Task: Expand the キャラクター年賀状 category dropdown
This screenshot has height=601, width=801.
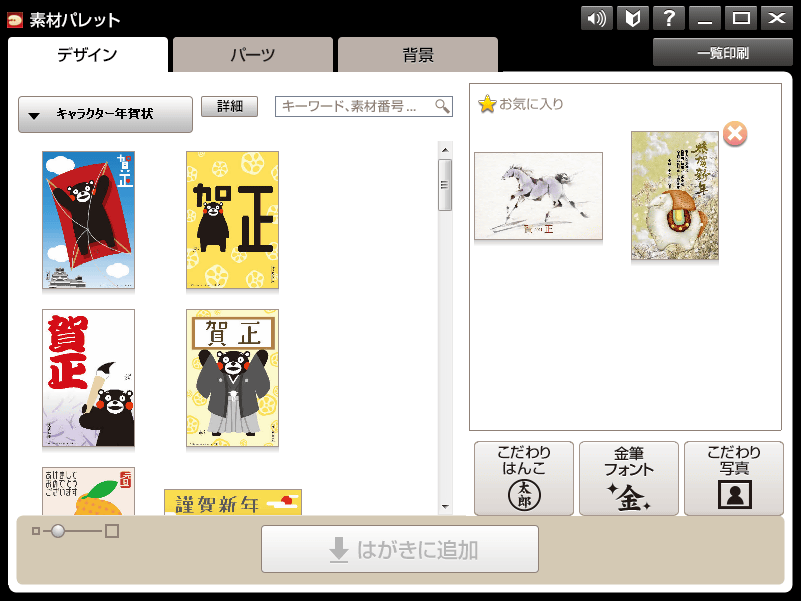Action: (105, 114)
